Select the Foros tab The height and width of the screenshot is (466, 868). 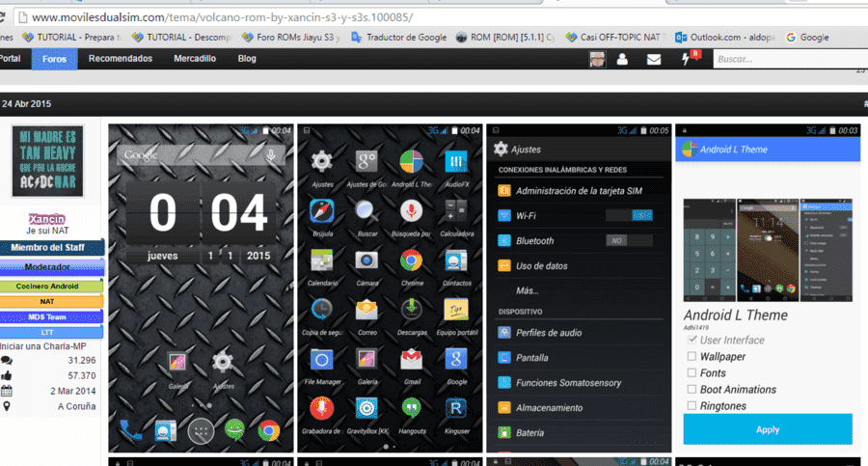(x=54, y=59)
